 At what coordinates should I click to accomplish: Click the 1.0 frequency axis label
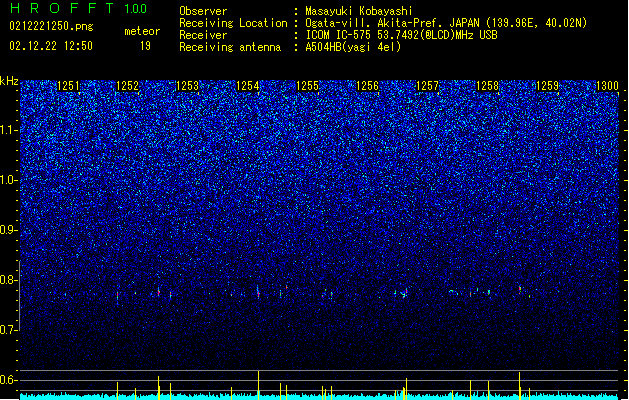[x=9, y=180]
